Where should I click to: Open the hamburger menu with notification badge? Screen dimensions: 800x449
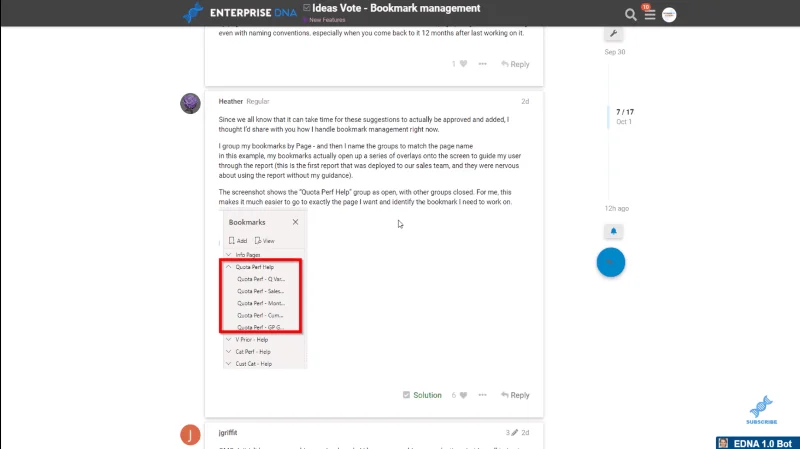pos(649,14)
